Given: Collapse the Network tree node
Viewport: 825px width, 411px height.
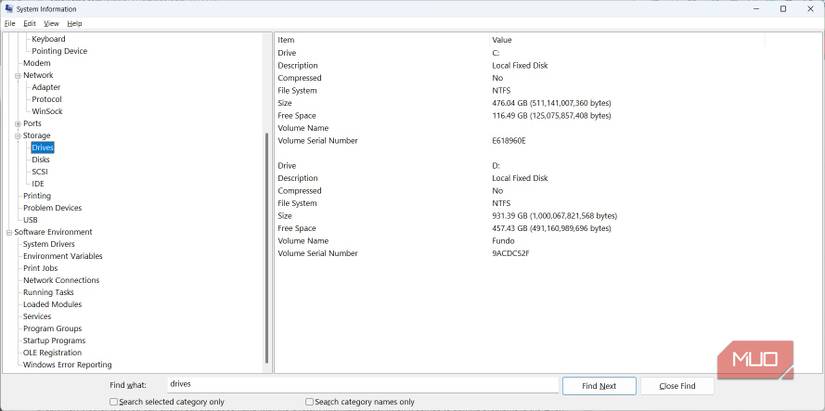Looking at the screenshot, I should pyautogui.click(x=18, y=75).
